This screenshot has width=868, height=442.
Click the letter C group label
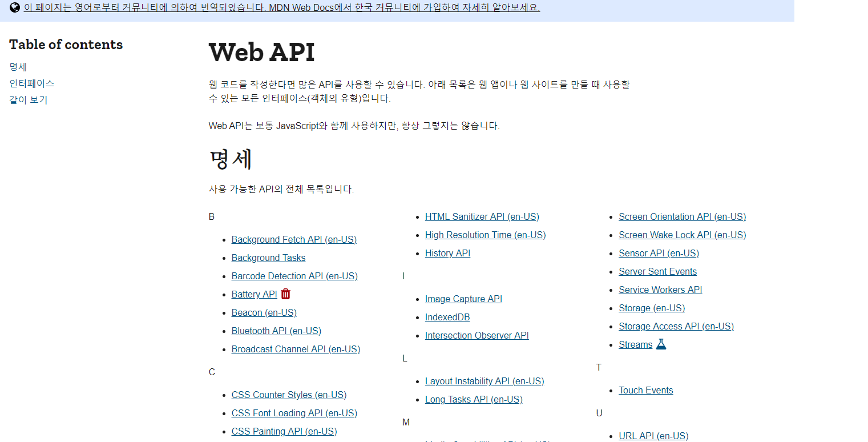coord(212,372)
